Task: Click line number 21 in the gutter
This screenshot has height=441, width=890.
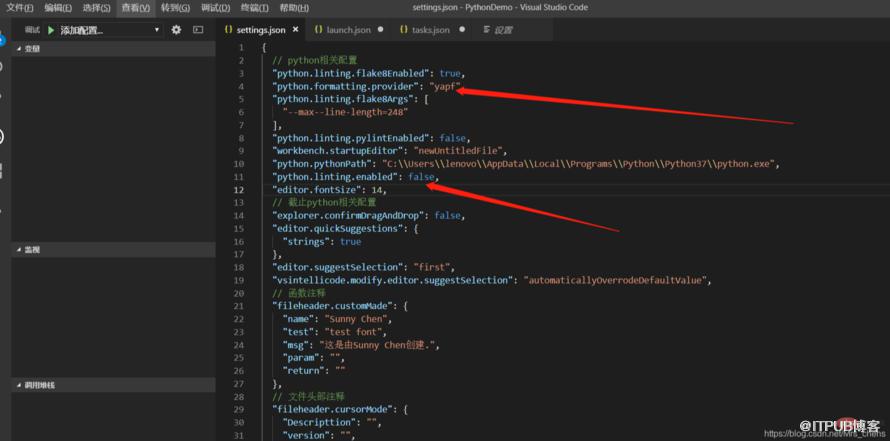Action: tap(239, 306)
